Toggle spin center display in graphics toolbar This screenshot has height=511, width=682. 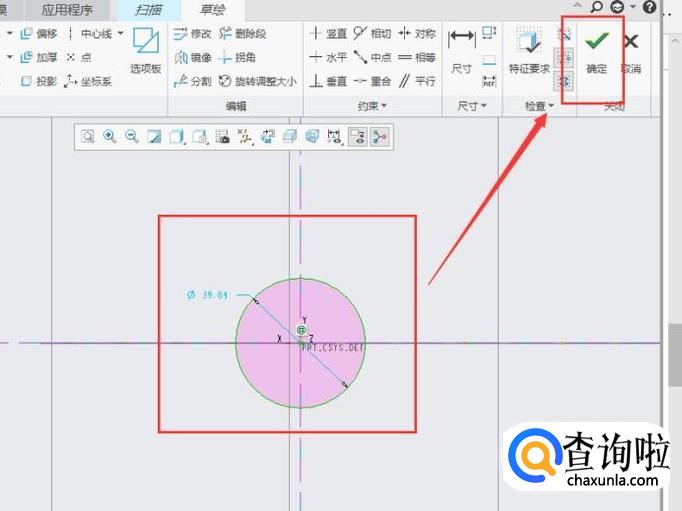[x=380, y=137]
